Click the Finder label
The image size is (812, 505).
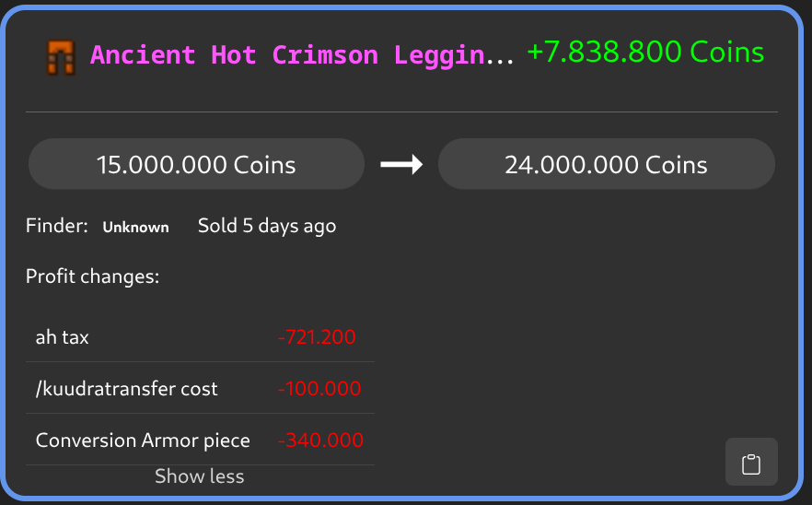pos(57,226)
